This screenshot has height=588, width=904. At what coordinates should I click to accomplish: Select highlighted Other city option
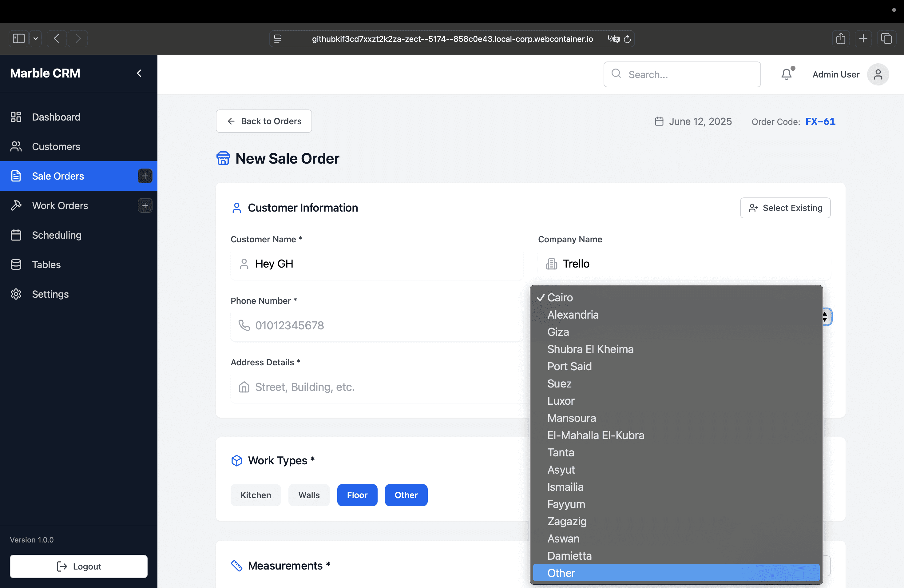(x=676, y=573)
